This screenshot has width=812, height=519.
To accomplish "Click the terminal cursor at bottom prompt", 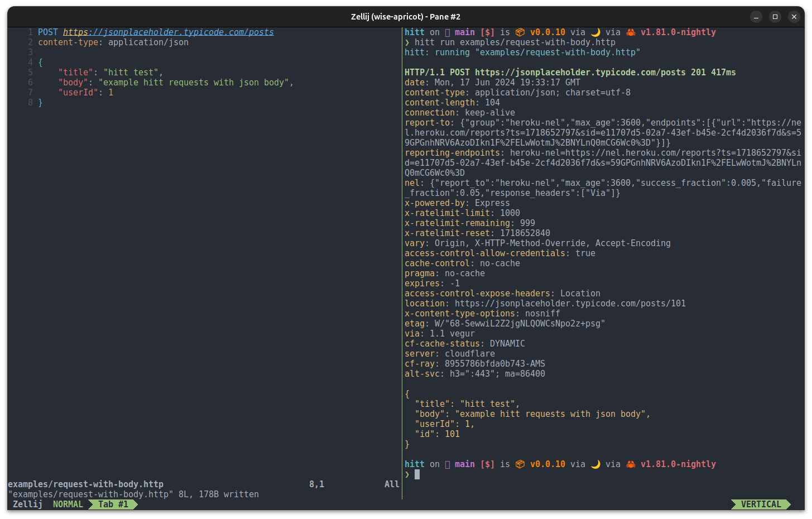I will pyautogui.click(x=417, y=474).
